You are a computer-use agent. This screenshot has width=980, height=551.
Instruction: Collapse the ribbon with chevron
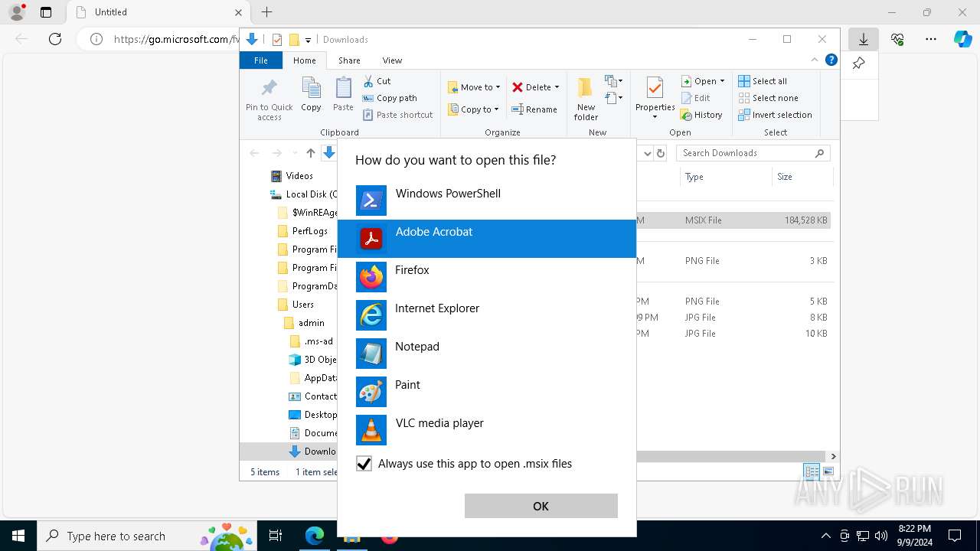(x=815, y=60)
